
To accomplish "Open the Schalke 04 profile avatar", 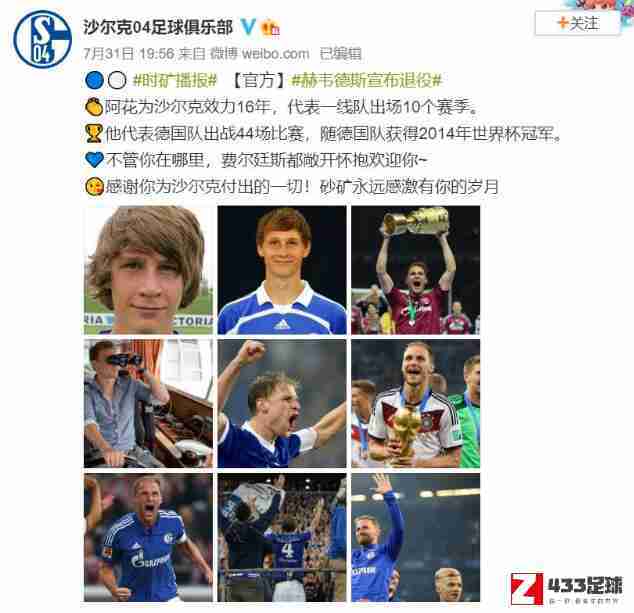I will pos(42,39).
